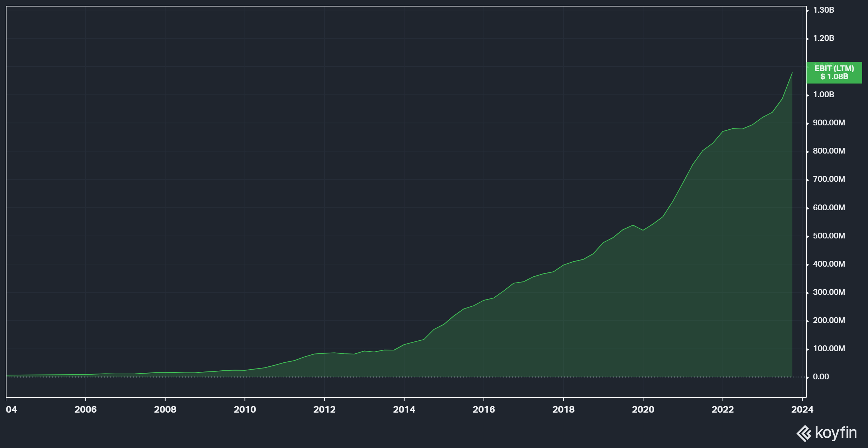Click the 2006 label on time axis
This screenshot has height=448, width=868.
85,409
